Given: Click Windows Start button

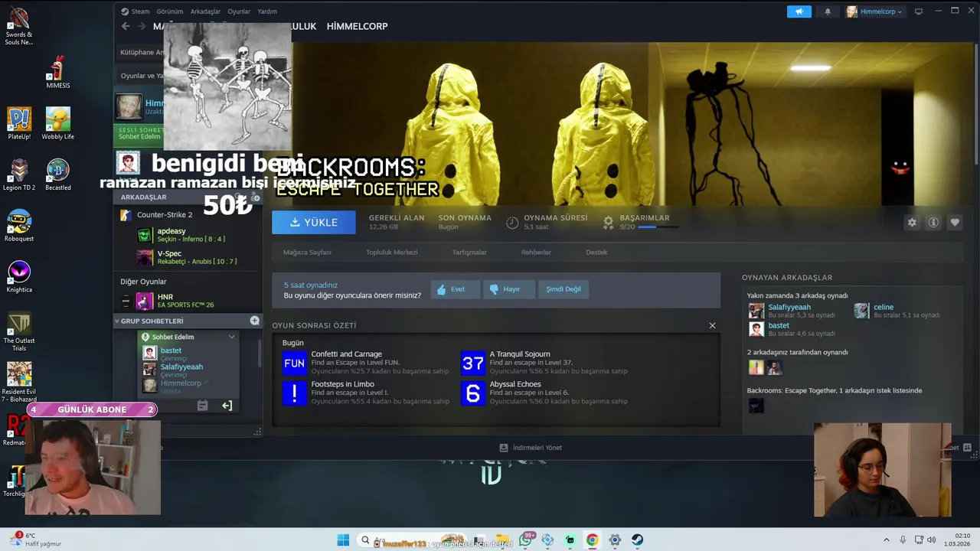Looking at the screenshot, I should pos(343,540).
